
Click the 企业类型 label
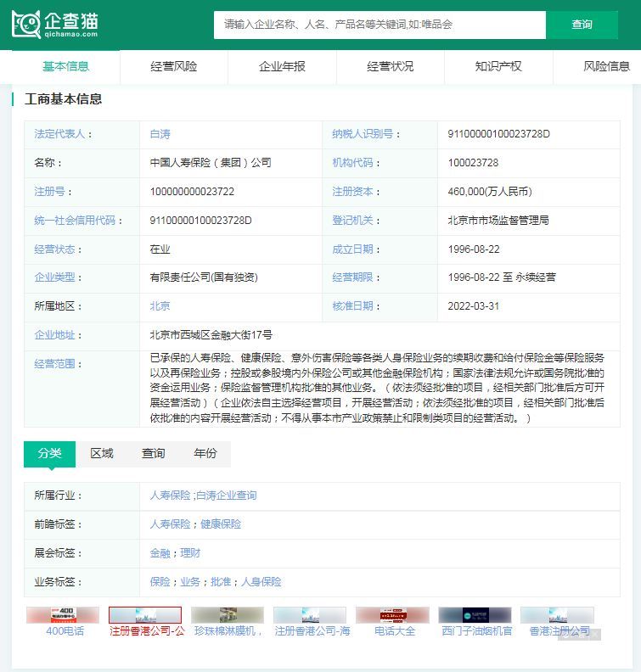click(54, 277)
